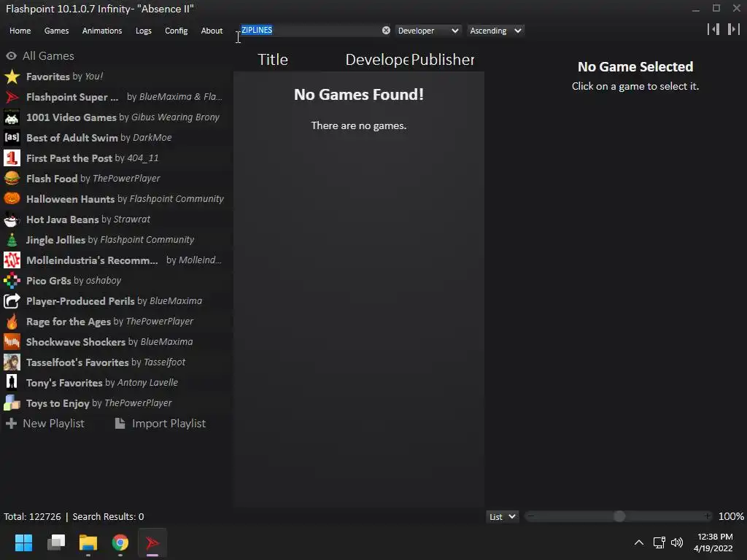Open network settings tray icon
Screen dimensions: 747x560
[x=659, y=542]
